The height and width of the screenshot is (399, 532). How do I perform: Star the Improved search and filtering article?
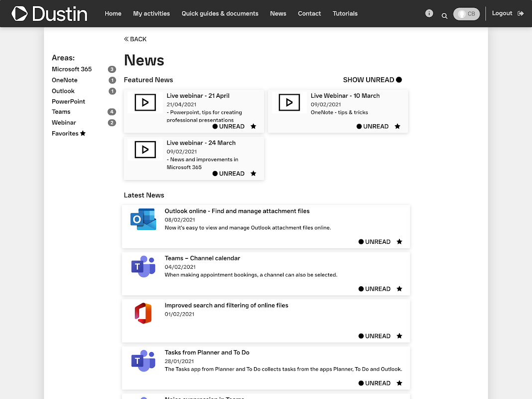(399, 336)
